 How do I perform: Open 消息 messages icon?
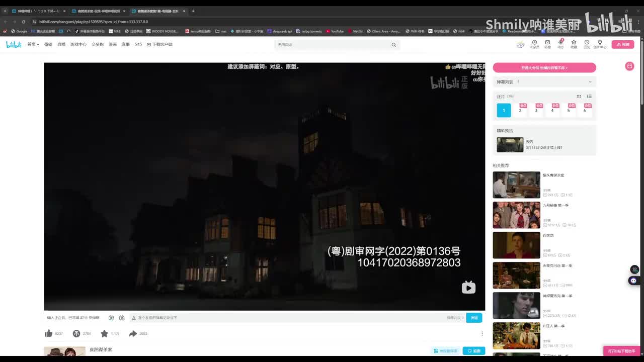point(547,44)
